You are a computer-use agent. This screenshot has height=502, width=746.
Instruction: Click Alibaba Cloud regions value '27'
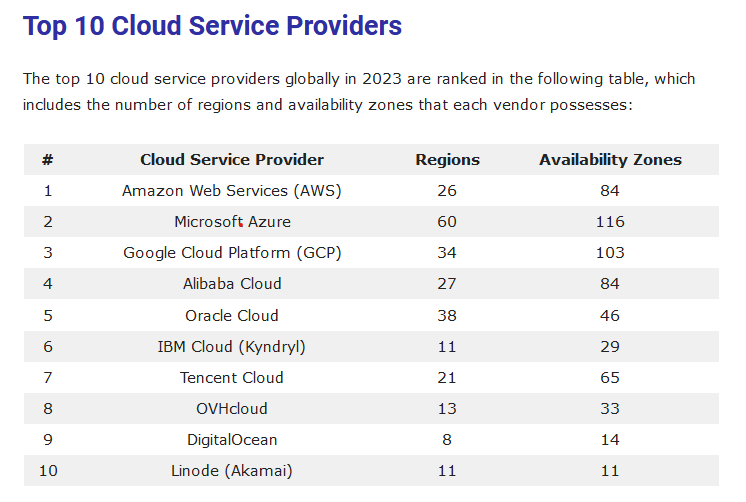coord(447,284)
